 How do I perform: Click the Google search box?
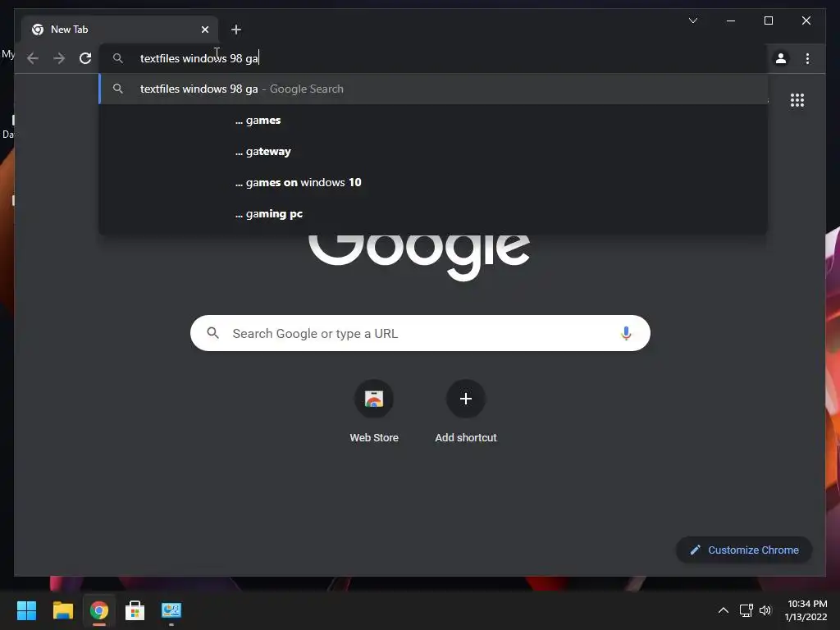click(x=420, y=333)
